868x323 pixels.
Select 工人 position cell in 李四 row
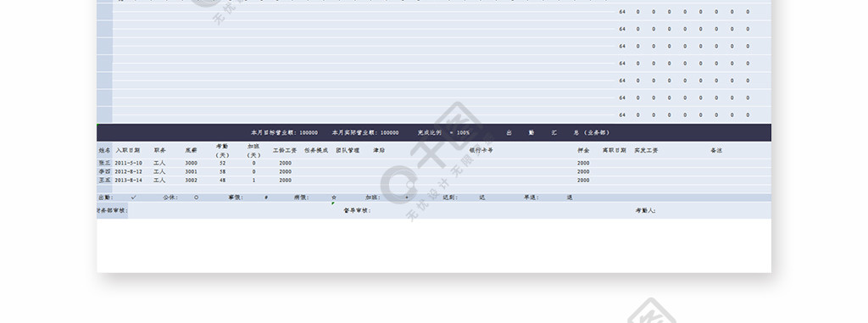click(x=159, y=172)
